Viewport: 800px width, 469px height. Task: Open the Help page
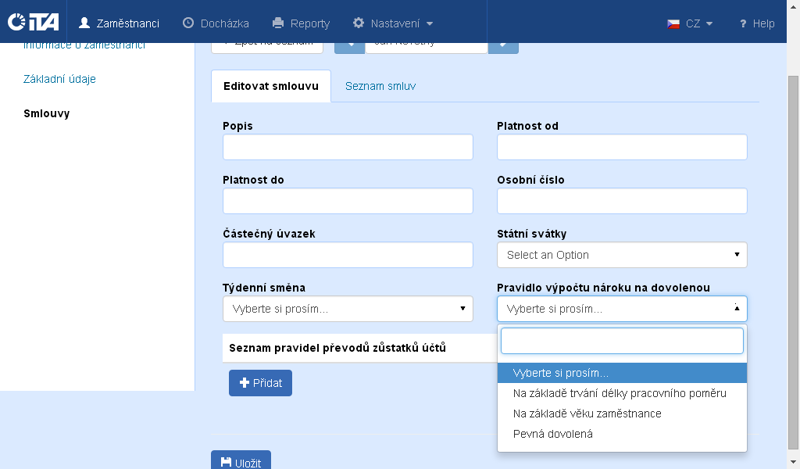(x=757, y=22)
